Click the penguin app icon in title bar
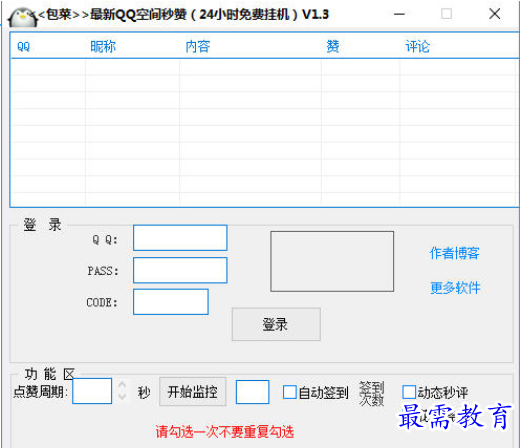This screenshot has width=520, height=448. coord(23,17)
